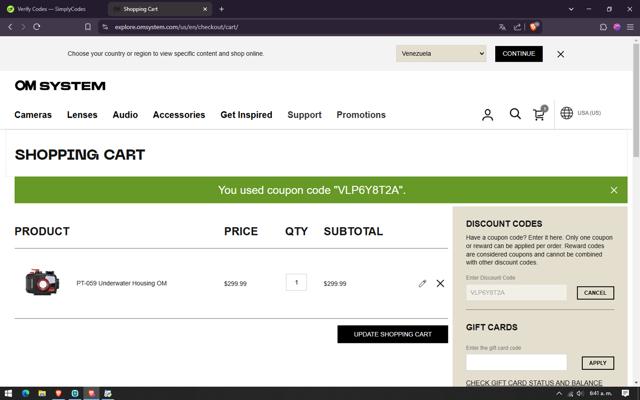This screenshot has height=400, width=640.
Task: Click the OM SYSTEM logo
Action: (60, 85)
